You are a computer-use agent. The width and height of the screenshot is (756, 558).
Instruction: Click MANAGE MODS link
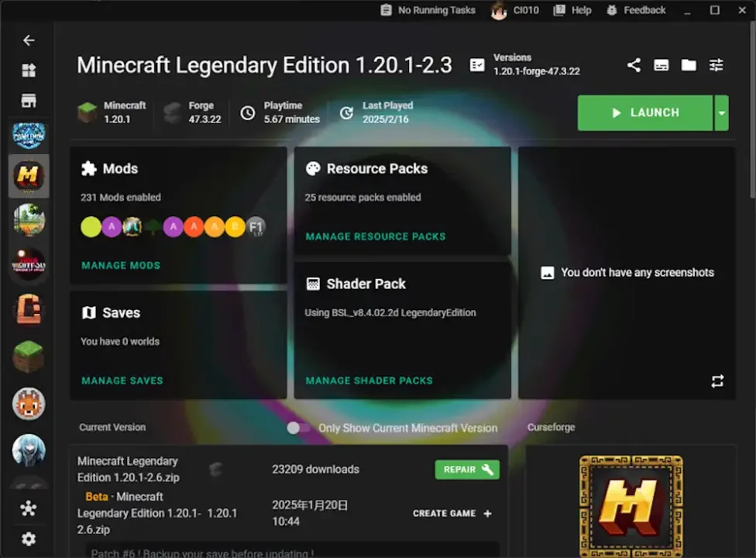120,265
